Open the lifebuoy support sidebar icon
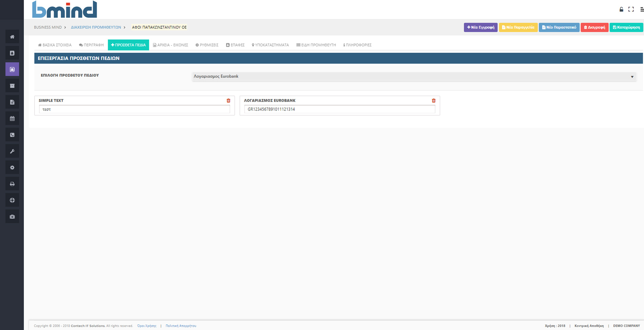644x330 pixels. point(12,200)
